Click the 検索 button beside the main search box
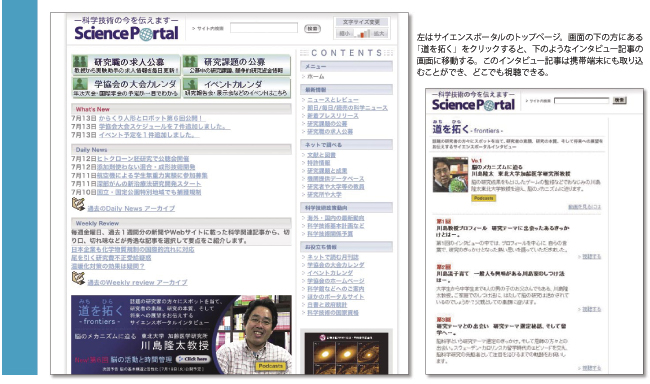The image size is (650, 384). [x=313, y=29]
